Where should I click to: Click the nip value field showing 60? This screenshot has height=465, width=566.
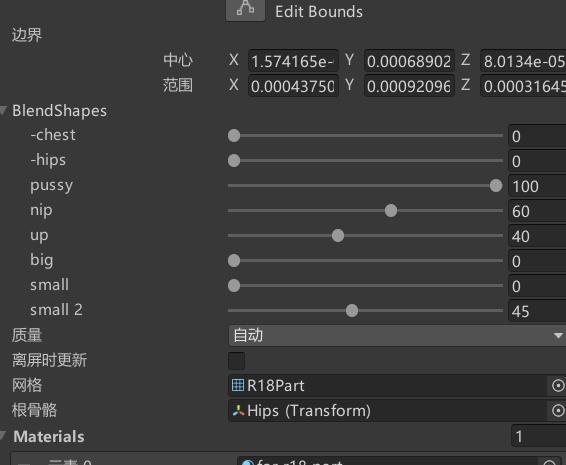[537, 211]
